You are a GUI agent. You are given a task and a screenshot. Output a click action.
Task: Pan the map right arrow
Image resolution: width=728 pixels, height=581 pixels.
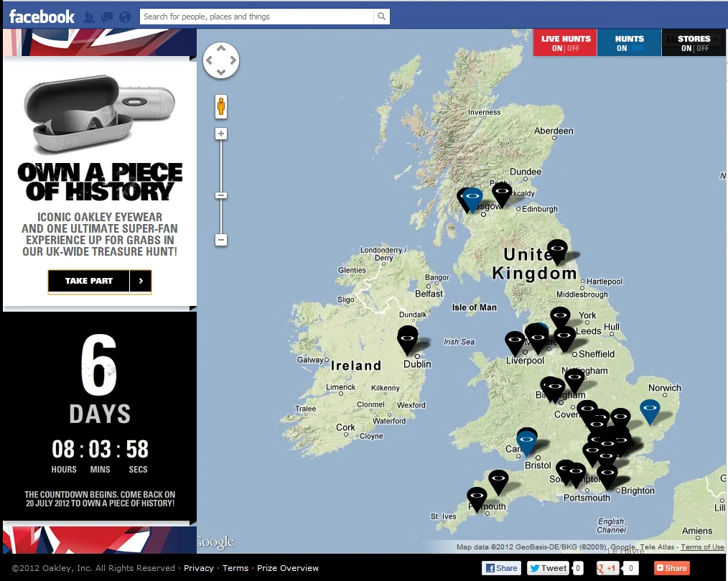pyautogui.click(x=233, y=60)
